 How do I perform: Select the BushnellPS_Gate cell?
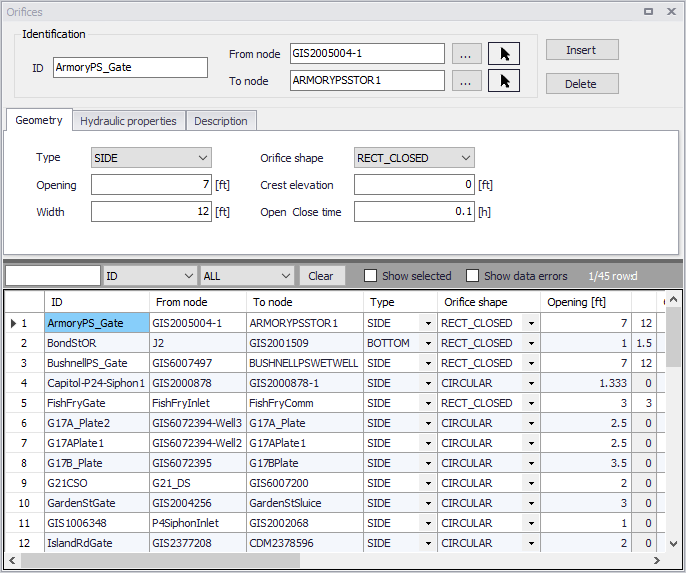click(97, 363)
